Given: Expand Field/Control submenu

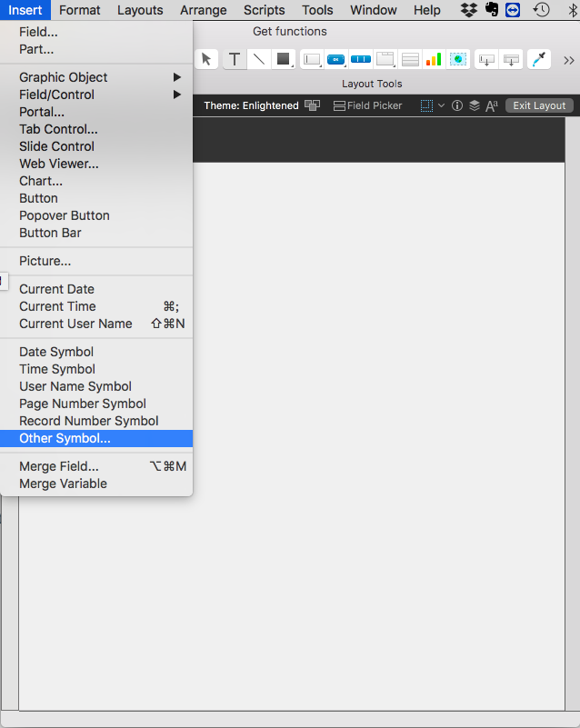Looking at the screenshot, I should click(96, 95).
